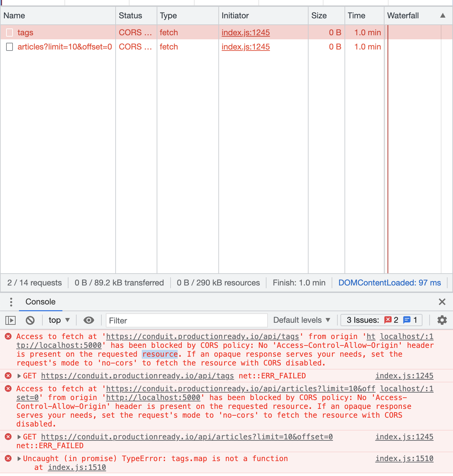Open console settings with the gear icon
The image size is (453, 476).
point(442,320)
